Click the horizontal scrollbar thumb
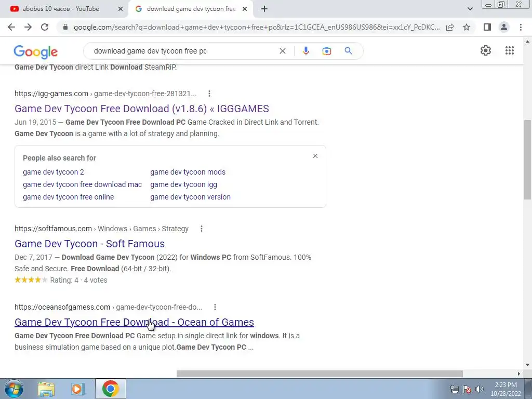Viewport: 532px width, 399px height. point(320,374)
